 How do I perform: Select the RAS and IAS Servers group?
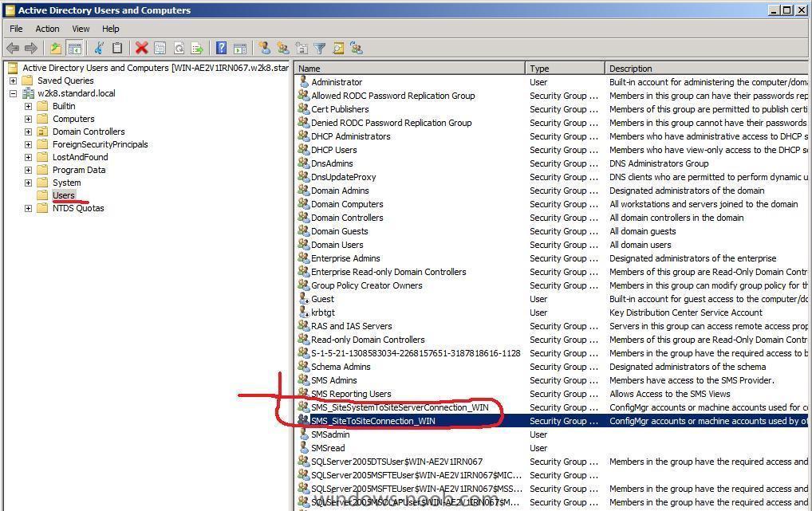(352, 326)
